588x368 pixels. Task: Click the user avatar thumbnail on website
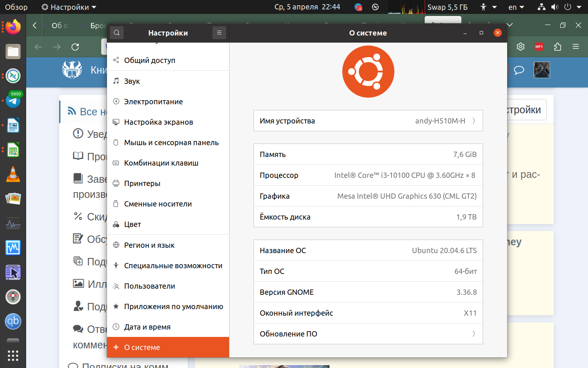point(542,70)
